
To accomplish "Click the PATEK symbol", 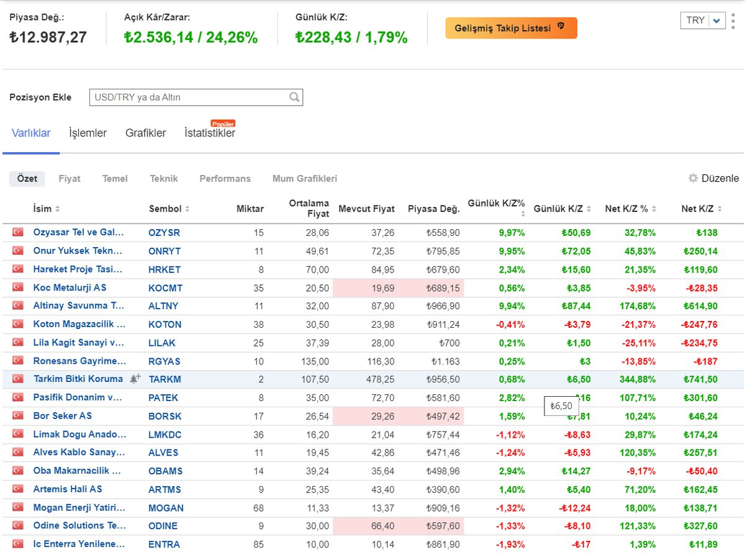I will tap(163, 398).
